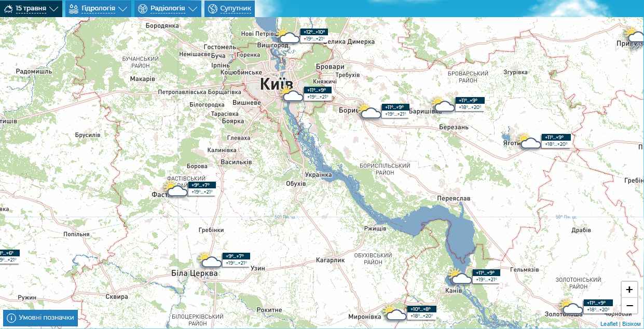The width and height of the screenshot is (644, 329).
Task: Open the Leaflet attribution link
Action: [x=609, y=324]
